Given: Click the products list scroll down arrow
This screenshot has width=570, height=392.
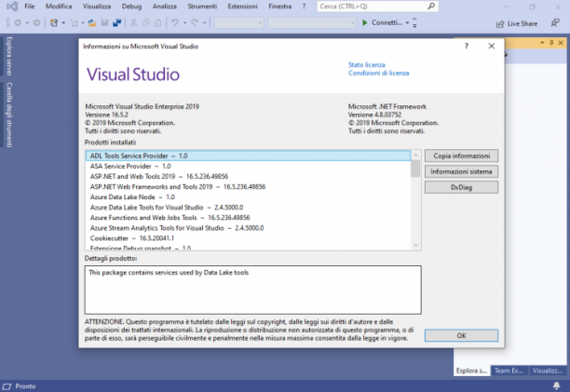Looking at the screenshot, I should [416, 246].
